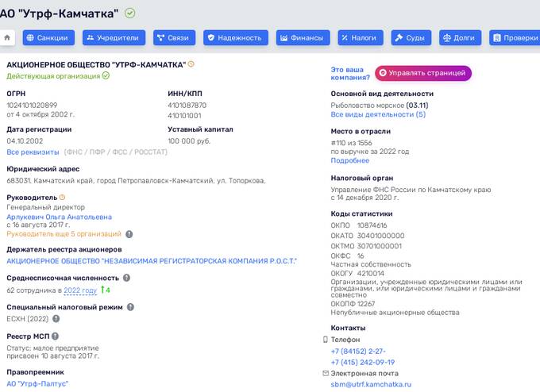This screenshot has width=540, height=392.
Task: Select ОКПО code 10874616
Action: point(372,225)
